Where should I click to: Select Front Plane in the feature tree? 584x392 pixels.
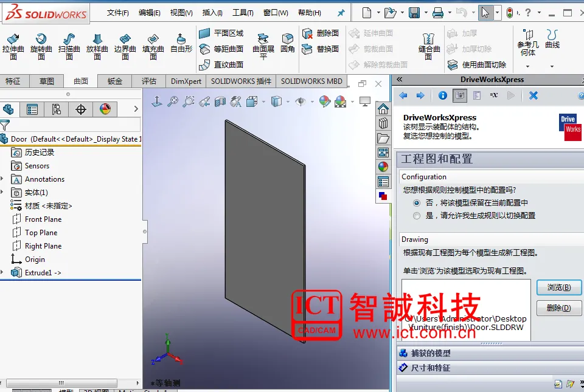pyautogui.click(x=37, y=219)
